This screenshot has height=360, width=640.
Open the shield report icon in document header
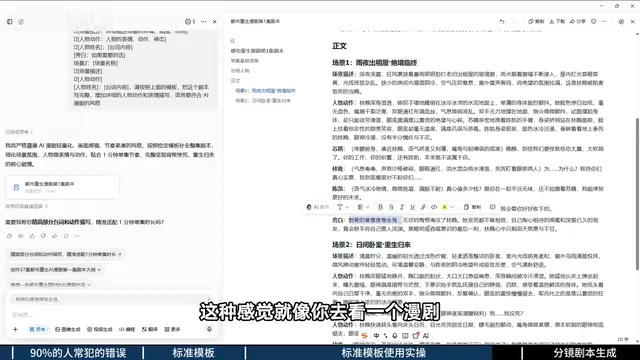click(x=593, y=22)
